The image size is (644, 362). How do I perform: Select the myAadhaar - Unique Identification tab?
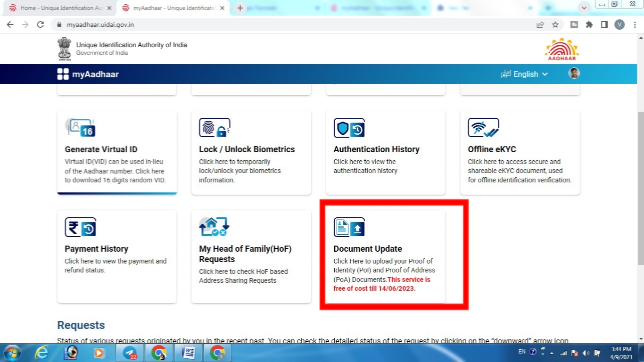(x=173, y=8)
